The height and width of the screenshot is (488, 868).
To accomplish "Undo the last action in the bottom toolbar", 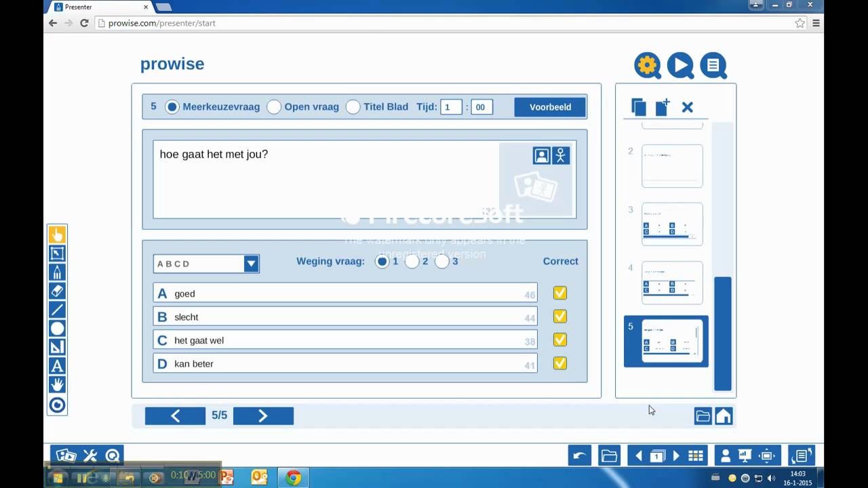I will coord(578,455).
